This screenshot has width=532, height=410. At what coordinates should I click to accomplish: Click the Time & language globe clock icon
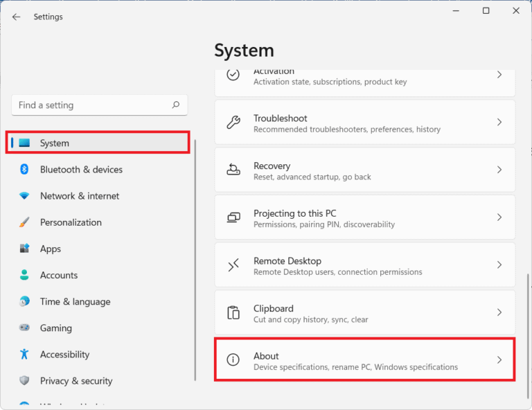(24, 301)
